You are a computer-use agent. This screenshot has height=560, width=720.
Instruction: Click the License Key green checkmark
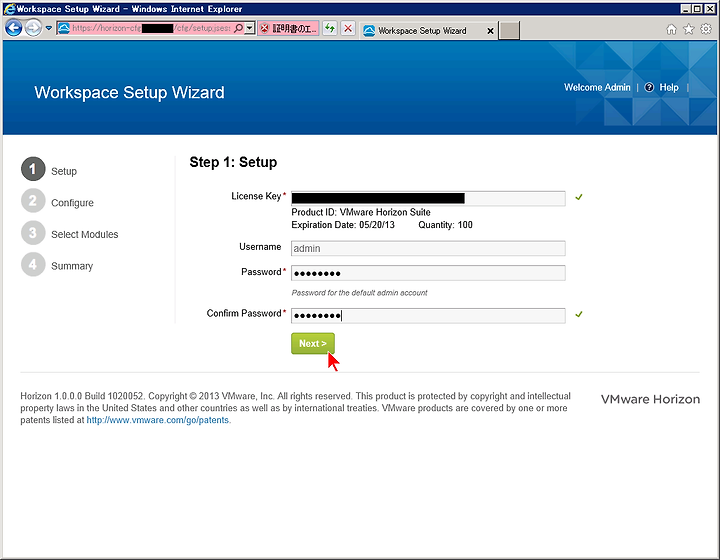579,197
